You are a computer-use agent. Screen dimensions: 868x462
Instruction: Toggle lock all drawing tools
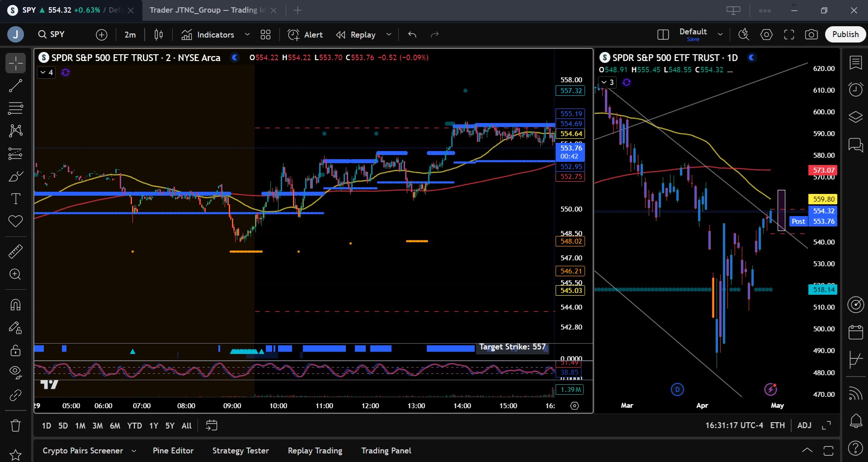coord(15,350)
